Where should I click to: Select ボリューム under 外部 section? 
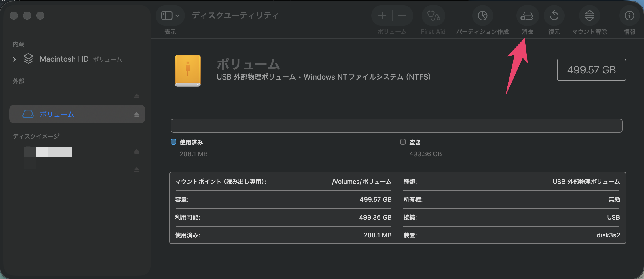57,114
